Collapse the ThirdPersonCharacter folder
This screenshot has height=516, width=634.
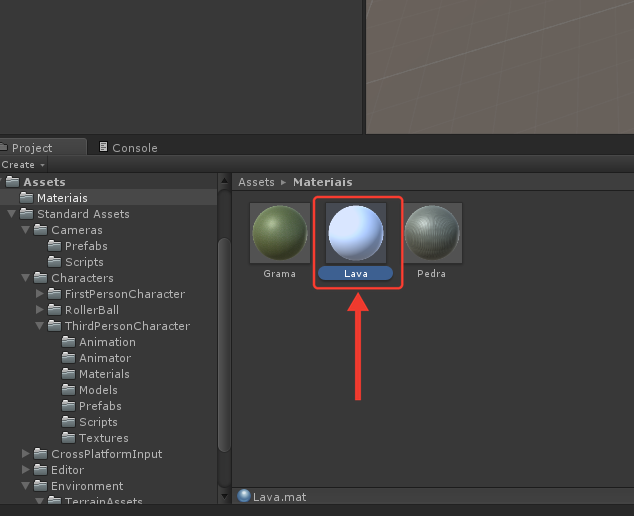(x=40, y=326)
